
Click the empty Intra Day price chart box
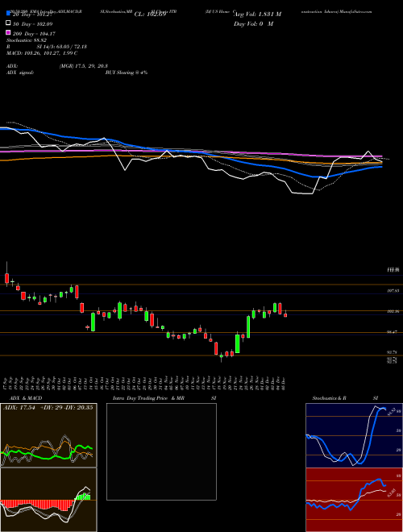(161, 451)
